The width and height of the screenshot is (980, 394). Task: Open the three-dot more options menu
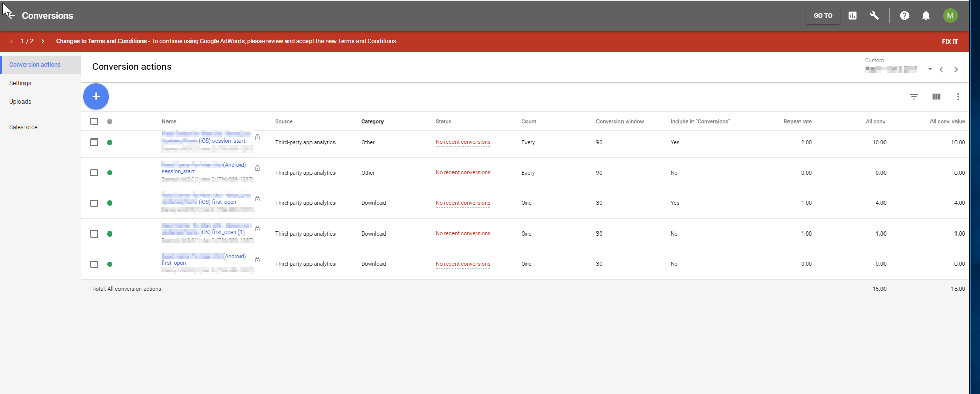(958, 97)
